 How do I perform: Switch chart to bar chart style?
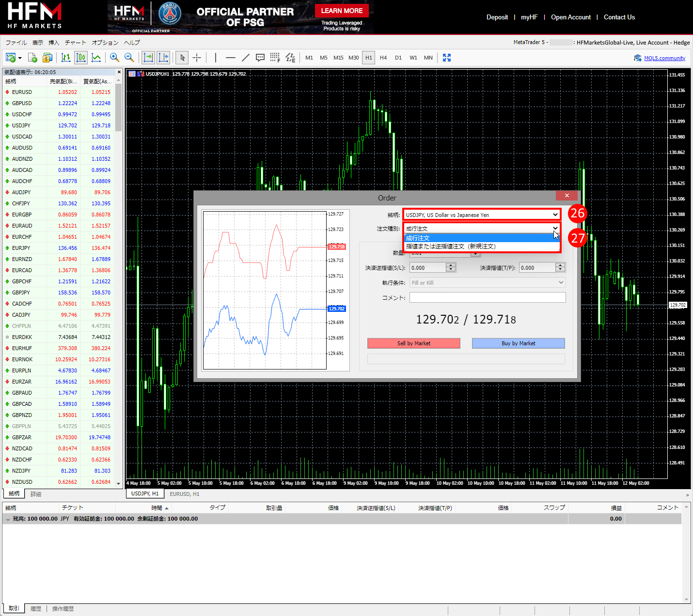(x=66, y=58)
